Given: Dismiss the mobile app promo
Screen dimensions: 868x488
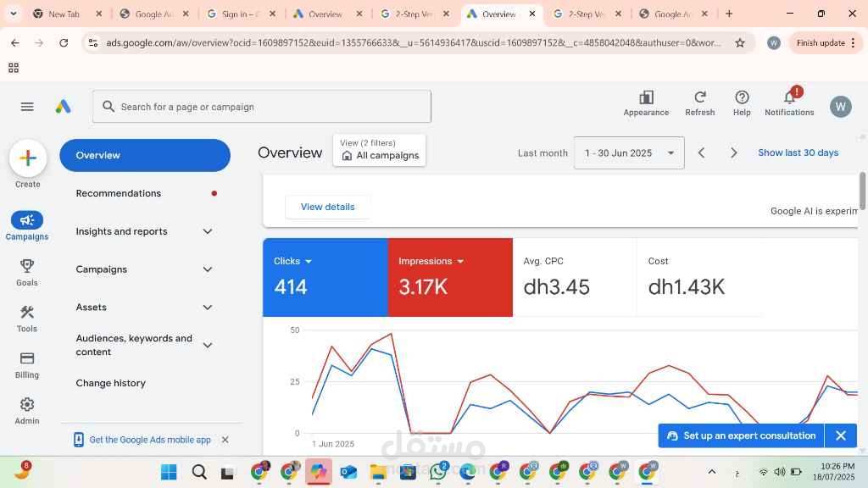Looking at the screenshot, I should [225, 440].
